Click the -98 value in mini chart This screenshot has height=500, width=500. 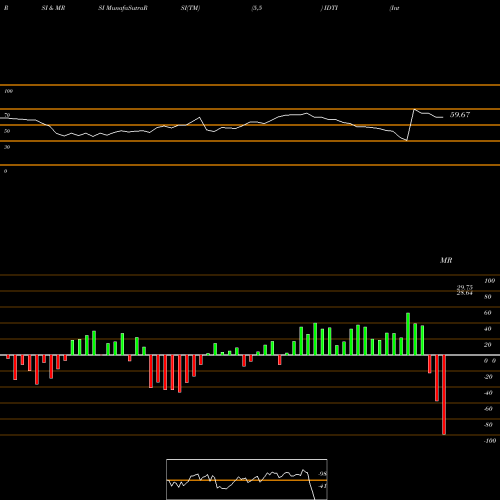pos(322,474)
